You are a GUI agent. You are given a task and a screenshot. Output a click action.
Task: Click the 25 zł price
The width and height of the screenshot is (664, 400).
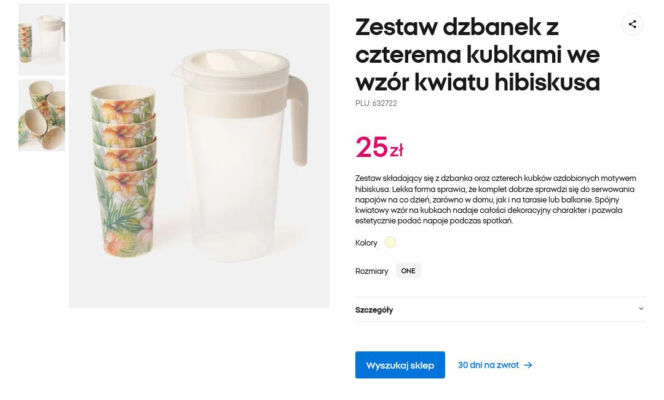[379, 147]
